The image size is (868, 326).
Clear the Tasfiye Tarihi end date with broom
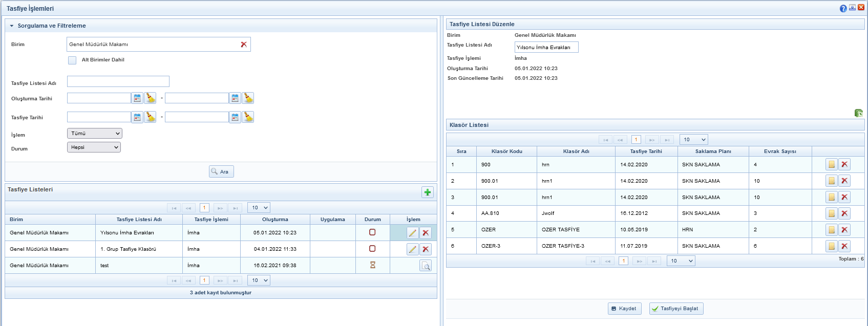[248, 117]
